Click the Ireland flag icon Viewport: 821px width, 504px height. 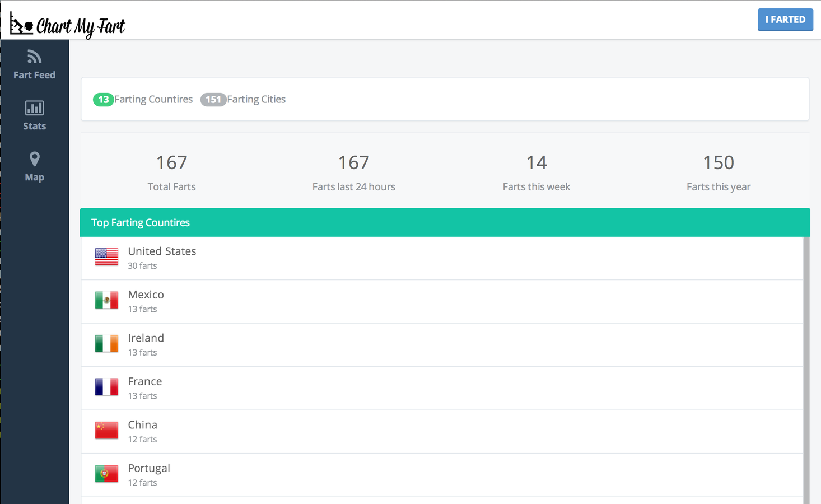[x=106, y=344]
